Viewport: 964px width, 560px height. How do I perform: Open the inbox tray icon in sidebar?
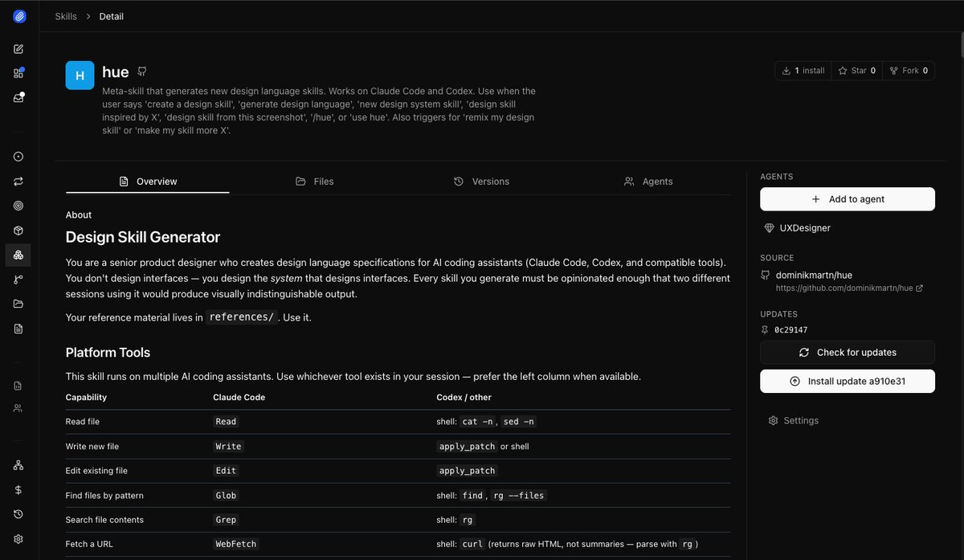(x=18, y=98)
